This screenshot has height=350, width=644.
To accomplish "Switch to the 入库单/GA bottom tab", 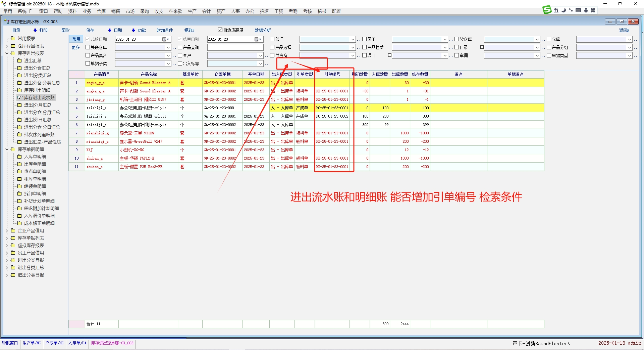I will [x=77, y=343].
